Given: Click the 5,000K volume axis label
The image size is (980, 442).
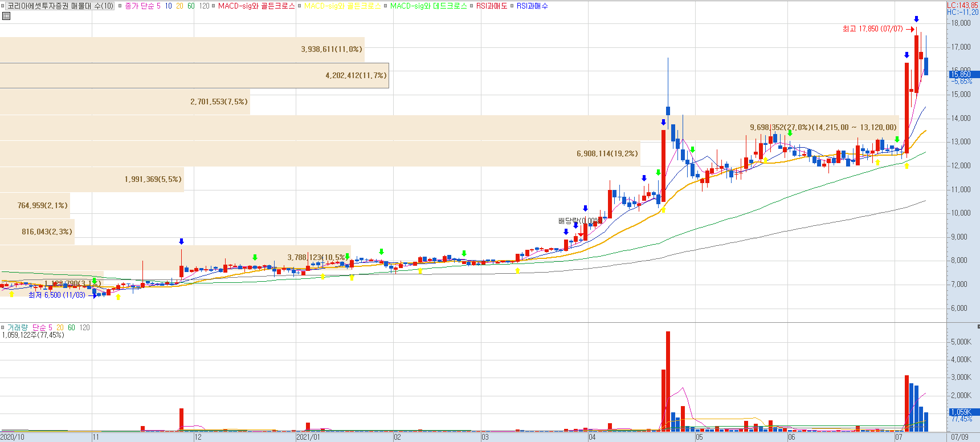Looking at the screenshot, I should [x=961, y=342].
